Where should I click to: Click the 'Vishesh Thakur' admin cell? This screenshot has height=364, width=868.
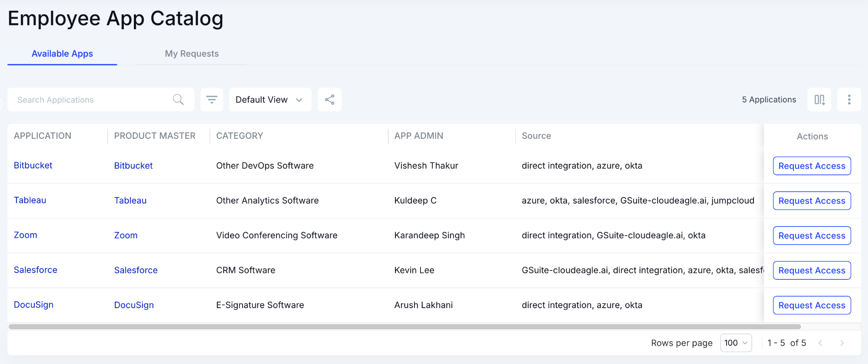click(426, 165)
